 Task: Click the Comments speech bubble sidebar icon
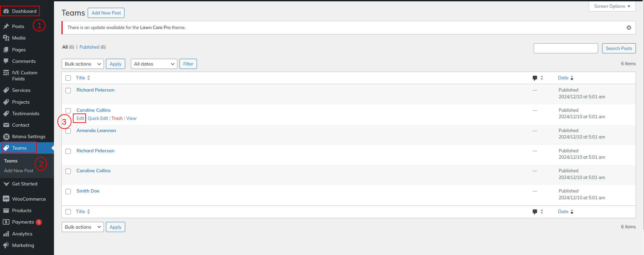(6, 61)
